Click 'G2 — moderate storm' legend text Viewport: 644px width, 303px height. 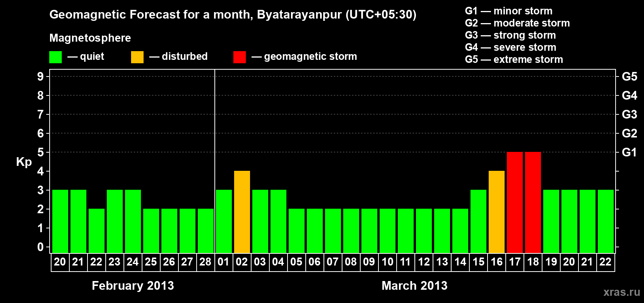click(517, 23)
